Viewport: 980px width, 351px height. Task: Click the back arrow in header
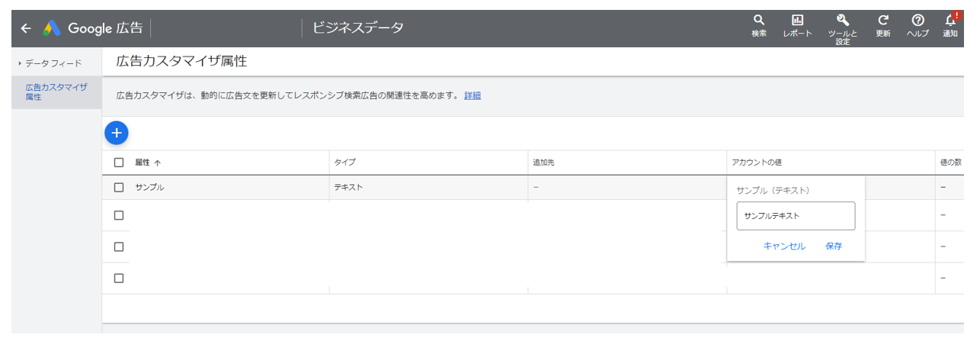click(26, 28)
